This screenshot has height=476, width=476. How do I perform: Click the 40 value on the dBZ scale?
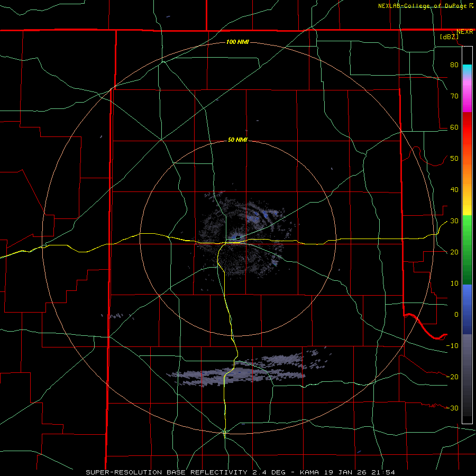coord(454,190)
